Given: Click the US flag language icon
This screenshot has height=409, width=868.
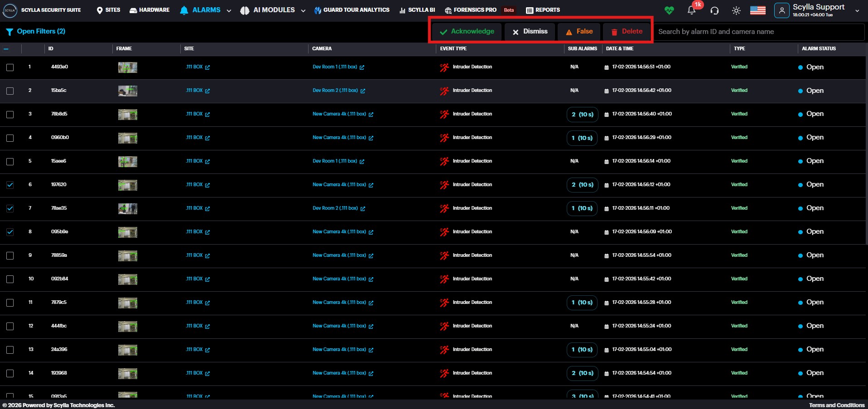Looking at the screenshot, I should 757,10.
